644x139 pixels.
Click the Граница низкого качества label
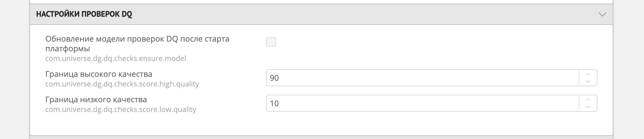pyautogui.click(x=96, y=100)
